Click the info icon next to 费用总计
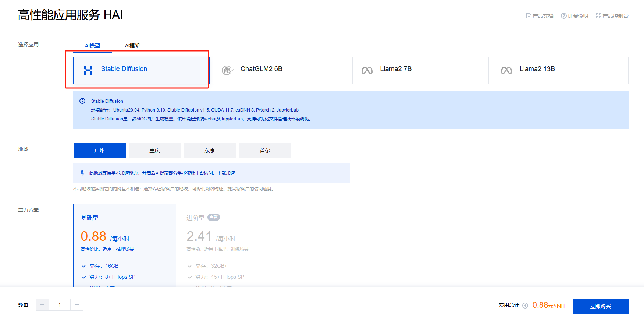 coord(525,305)
